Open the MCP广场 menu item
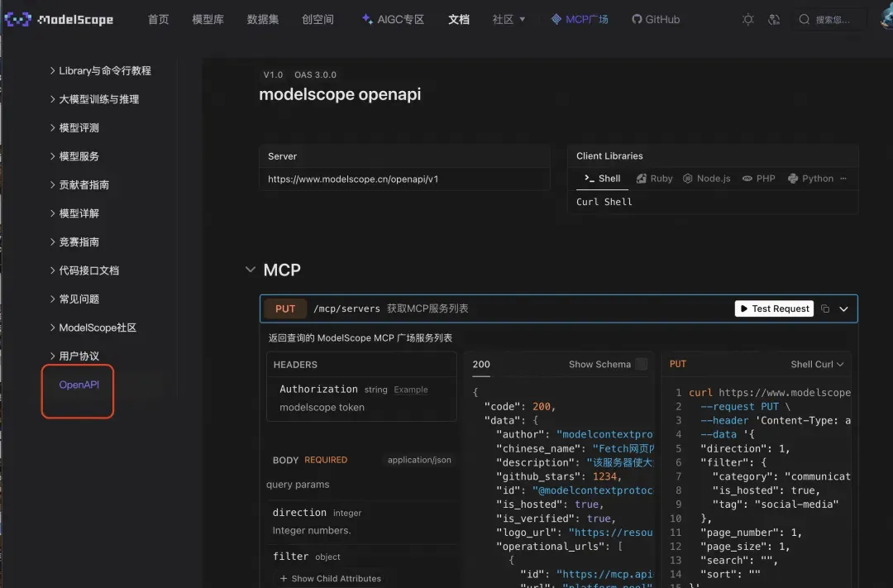Viewport: 893px width, 588px height. (x=580, y=19)
